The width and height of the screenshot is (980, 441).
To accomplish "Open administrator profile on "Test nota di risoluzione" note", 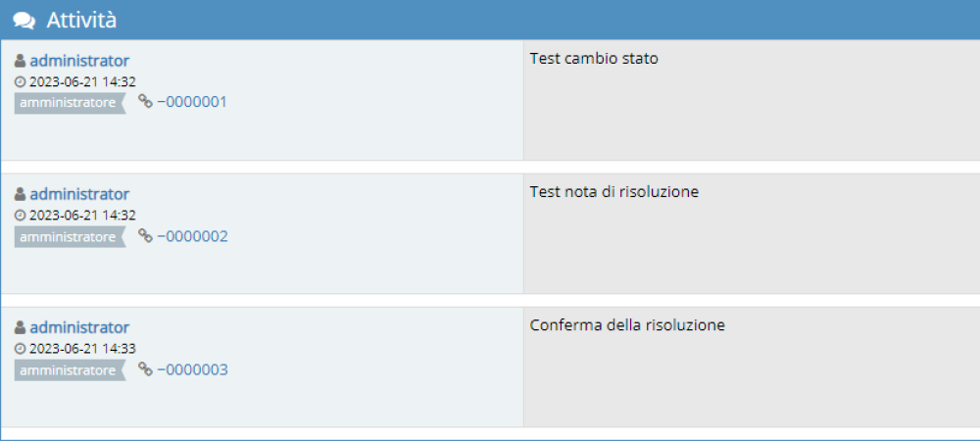I will (x=79, y=194).
